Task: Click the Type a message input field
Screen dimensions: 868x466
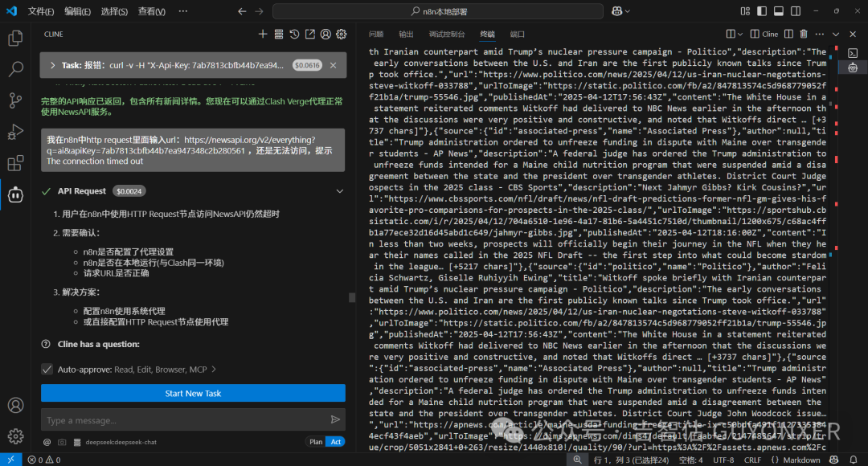Action: (185, 419)
